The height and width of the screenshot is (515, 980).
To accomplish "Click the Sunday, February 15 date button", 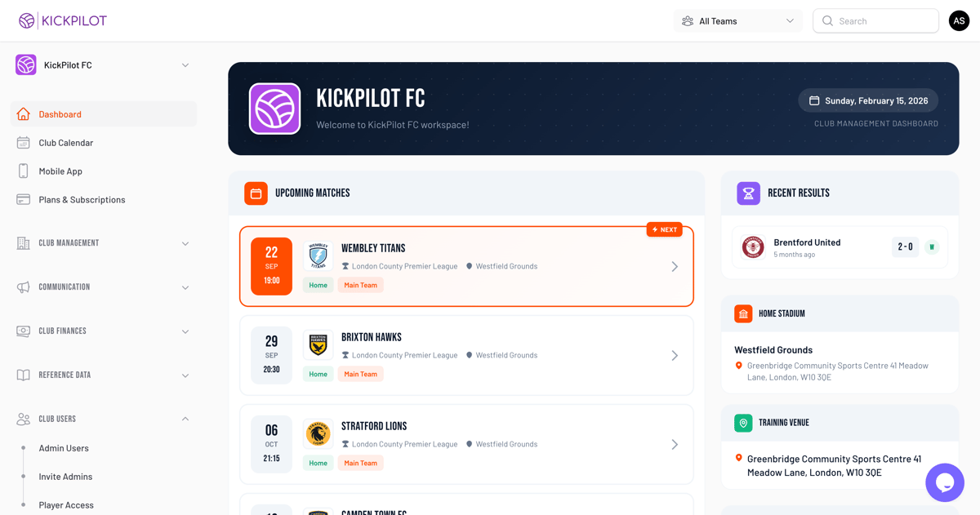I will pos(867,100).
